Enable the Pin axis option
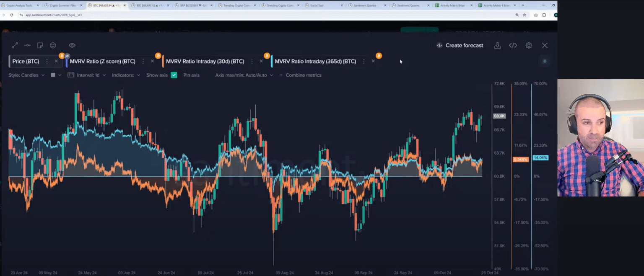Image resolution: width=644 pixels, height=276 pixels. point(191,75)
